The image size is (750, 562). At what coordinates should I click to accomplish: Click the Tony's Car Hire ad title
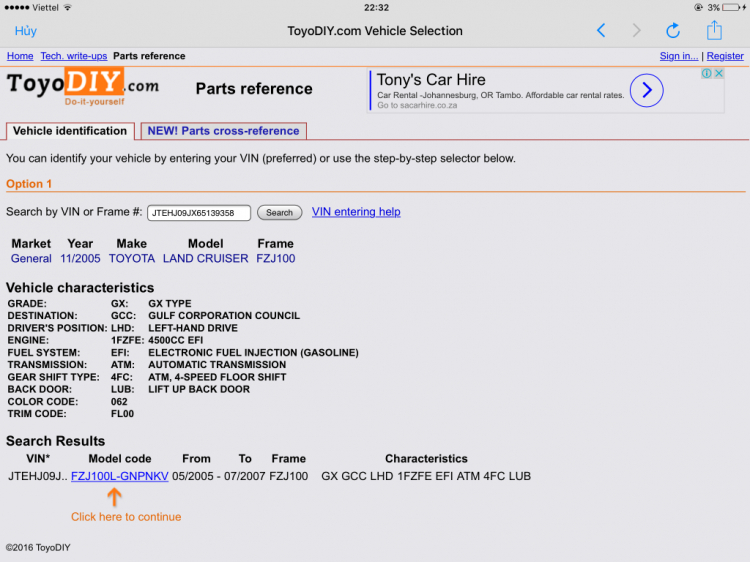[431, 79]
